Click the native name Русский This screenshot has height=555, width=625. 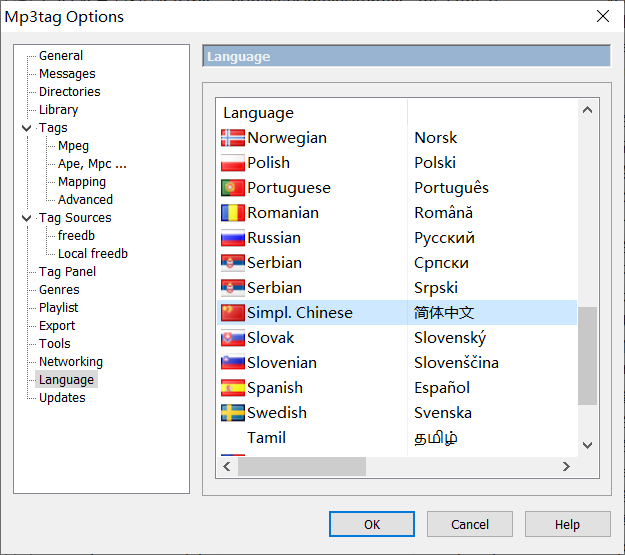(x=444, y=238)
